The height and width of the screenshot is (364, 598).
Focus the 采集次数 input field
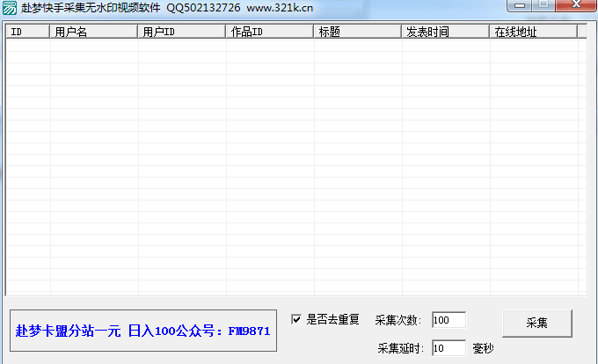(x=448, y=320)
